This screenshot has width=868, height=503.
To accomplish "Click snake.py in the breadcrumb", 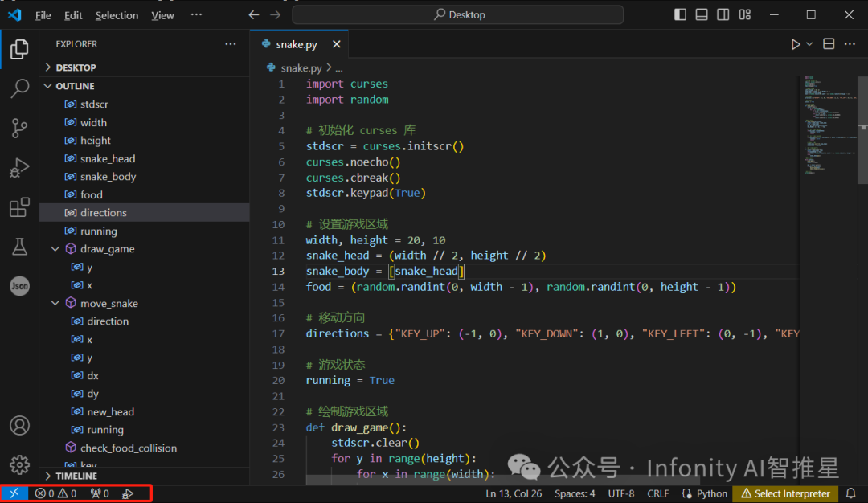I will 301,68.
